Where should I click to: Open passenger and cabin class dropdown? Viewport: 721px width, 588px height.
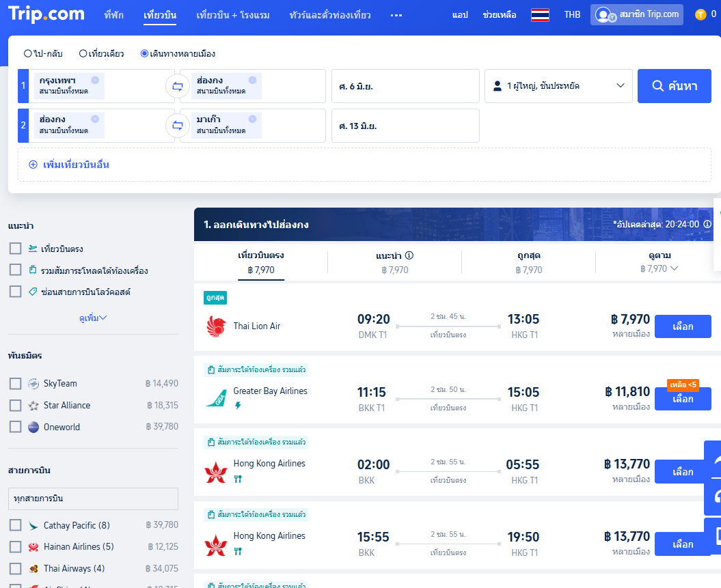pos(558,86)
